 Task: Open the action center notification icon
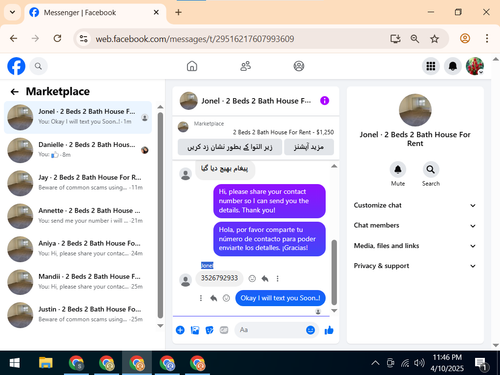tap(481, 364)
